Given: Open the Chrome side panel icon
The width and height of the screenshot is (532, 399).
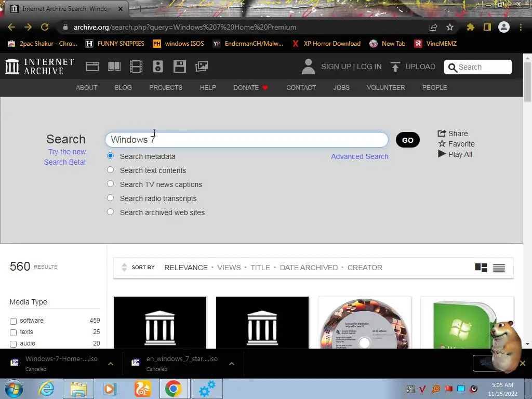Looking at the screenshot, I should (x=487, y=27).
